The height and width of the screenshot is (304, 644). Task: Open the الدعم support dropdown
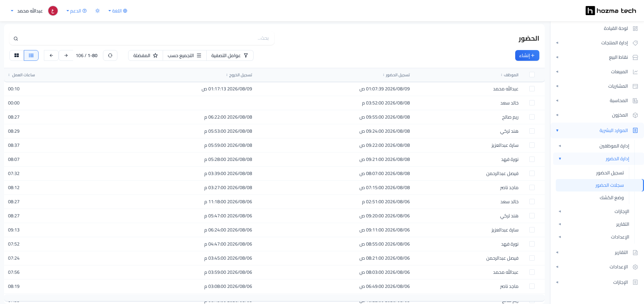[x=76, y=11]
